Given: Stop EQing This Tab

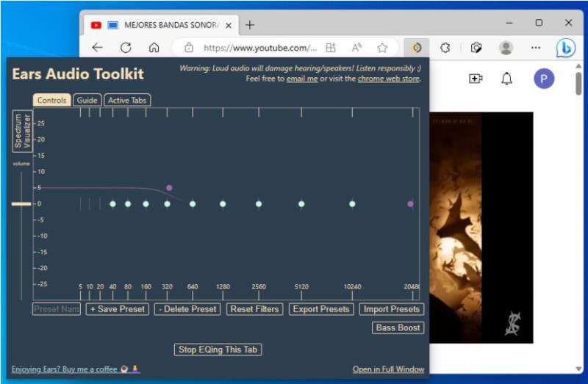Looking at the screenshot, I should (x=218, y=349).
